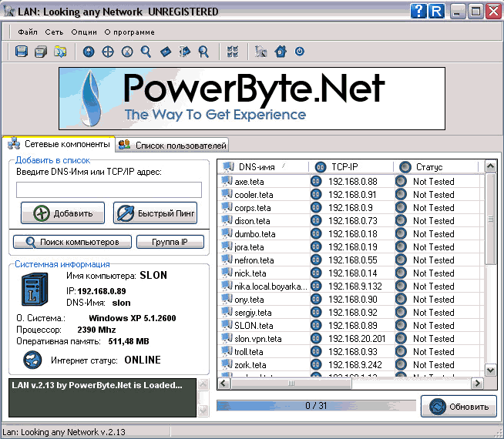
Task: Click the network computers icon left of home
Action: (x=261, y=52)
